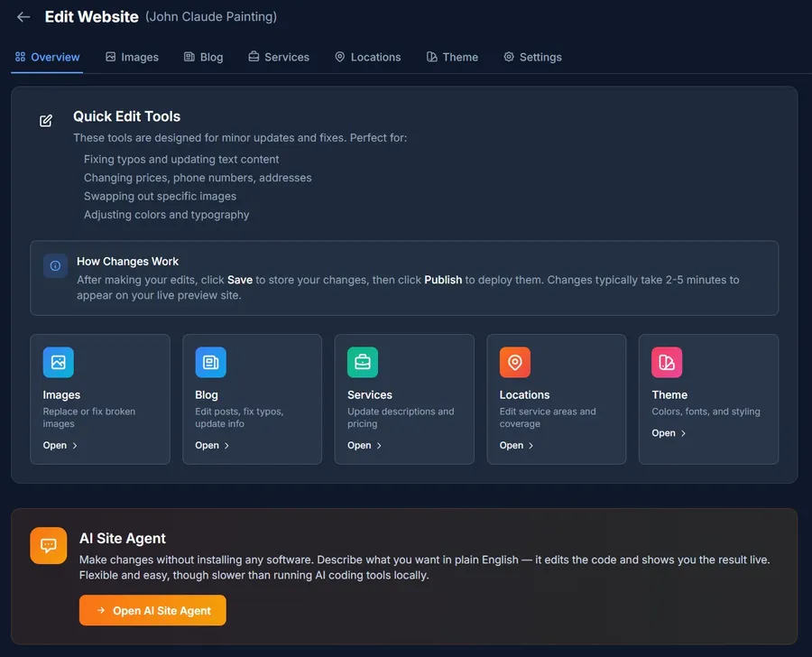Go to the Blog tab
812x657 pixels.
pyautogui.click(x=203, y=57)
